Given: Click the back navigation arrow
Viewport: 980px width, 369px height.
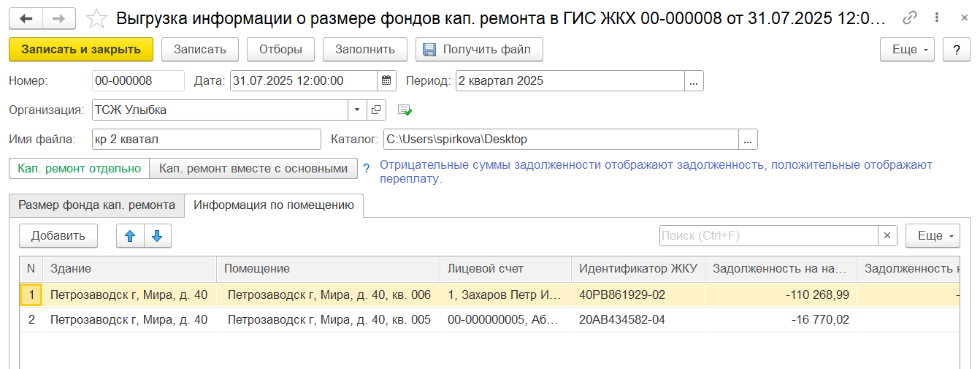Looking at the screenshot, I should tap(26, 18).
